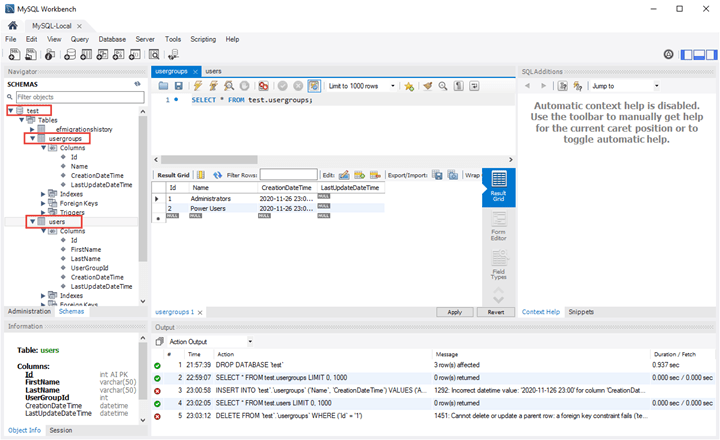Beautify the SQL query brush icon
The height and width of the screenshot is (440, 720).
[x=428, y=86]
